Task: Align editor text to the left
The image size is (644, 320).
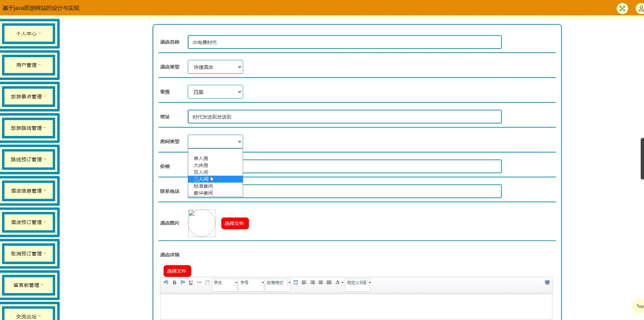Action: click(304, 282)
